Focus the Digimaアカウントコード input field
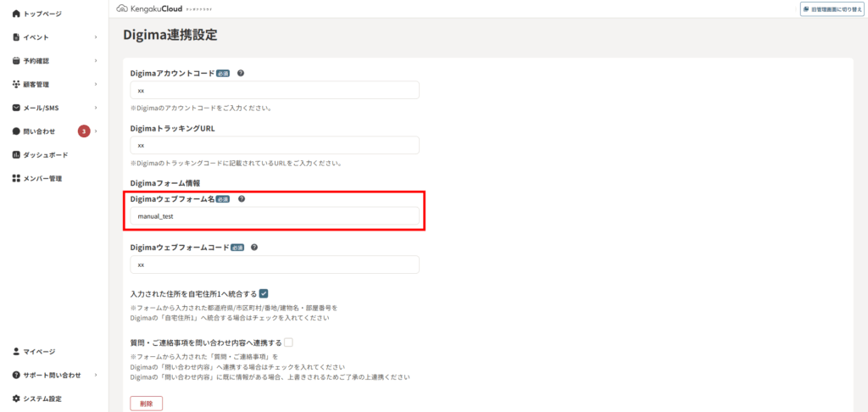This screenshot has height=412, width=868. [x=275, y=90]
